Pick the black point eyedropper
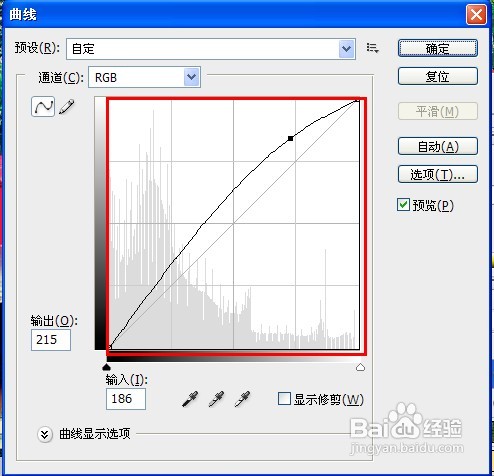Screen dimensions: 494x476 pyautogui.click(x=190, y=399)
